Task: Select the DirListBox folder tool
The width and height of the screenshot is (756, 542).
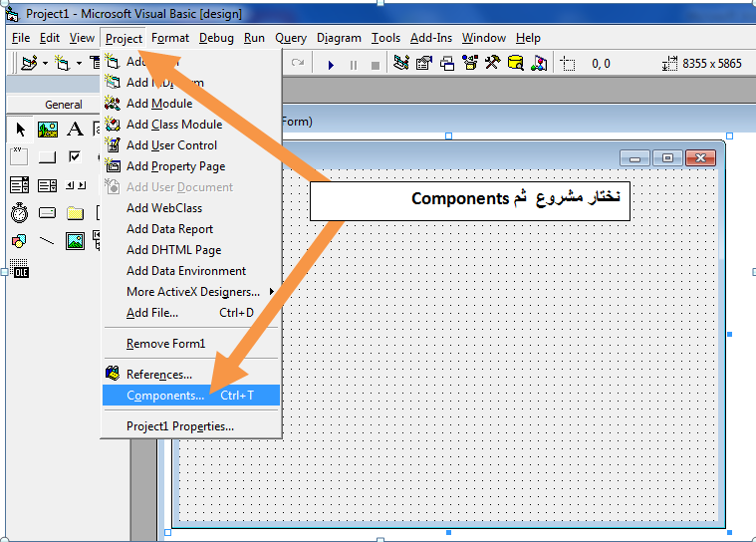Action: (76, 212)
